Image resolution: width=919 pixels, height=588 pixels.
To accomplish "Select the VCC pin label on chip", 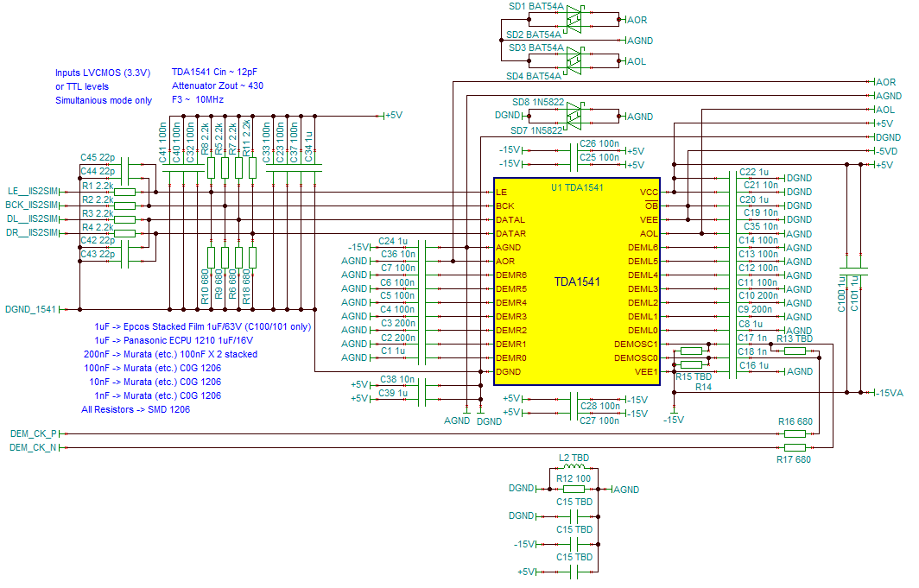I will [x=649, y=192].
